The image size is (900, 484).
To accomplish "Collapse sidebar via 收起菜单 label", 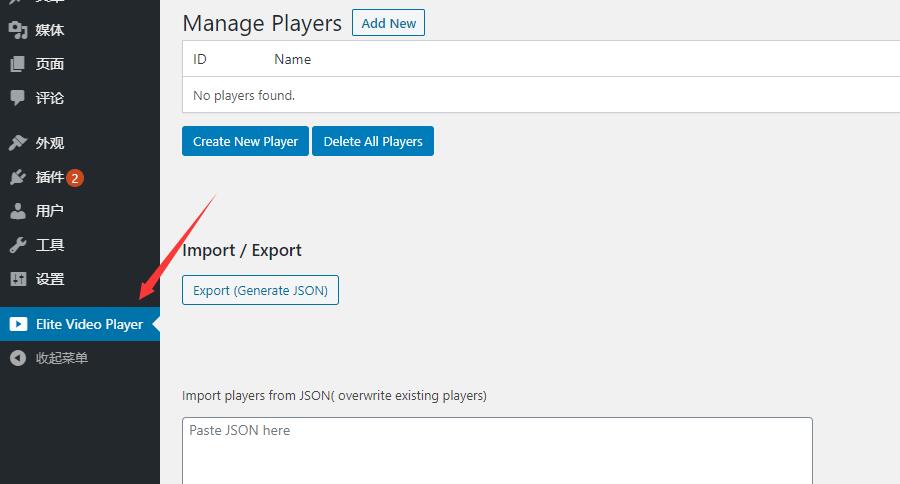I will (62, 358).
